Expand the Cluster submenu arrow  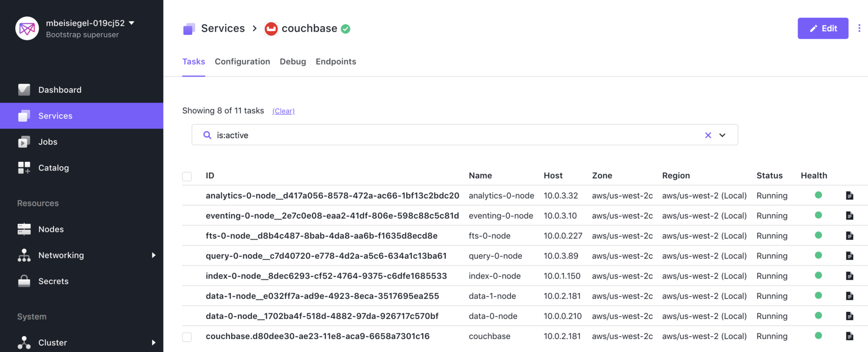point(154,343)
